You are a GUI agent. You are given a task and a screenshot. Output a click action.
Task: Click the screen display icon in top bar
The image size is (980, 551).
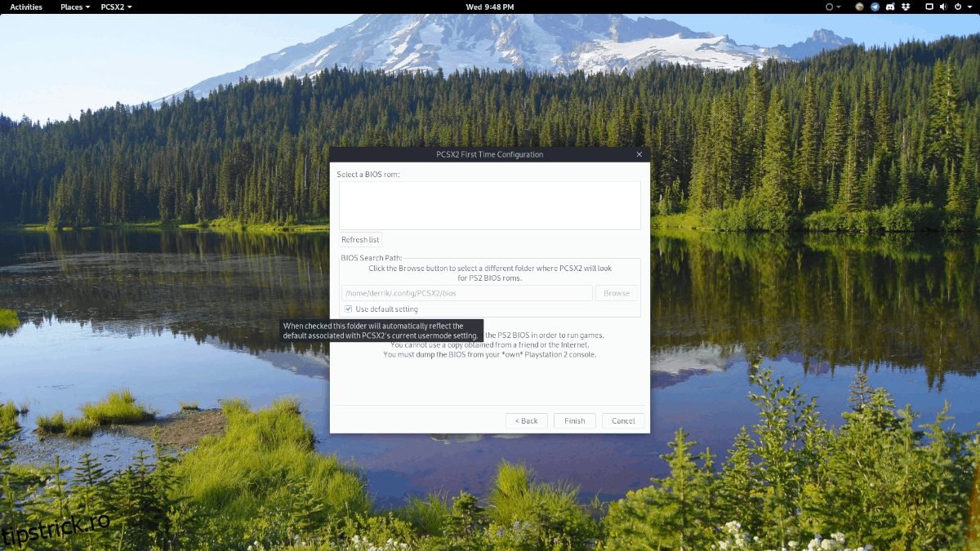click(929, 7)
